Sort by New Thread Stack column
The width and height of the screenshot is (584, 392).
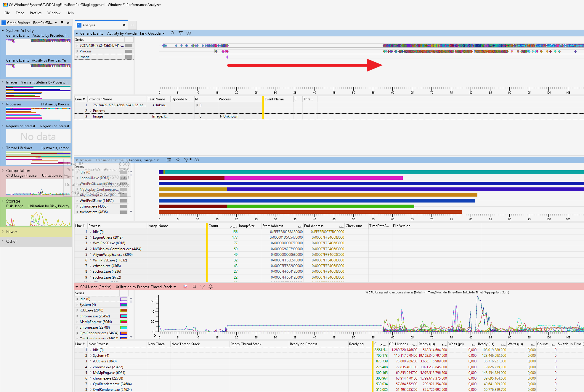(200, 344)
